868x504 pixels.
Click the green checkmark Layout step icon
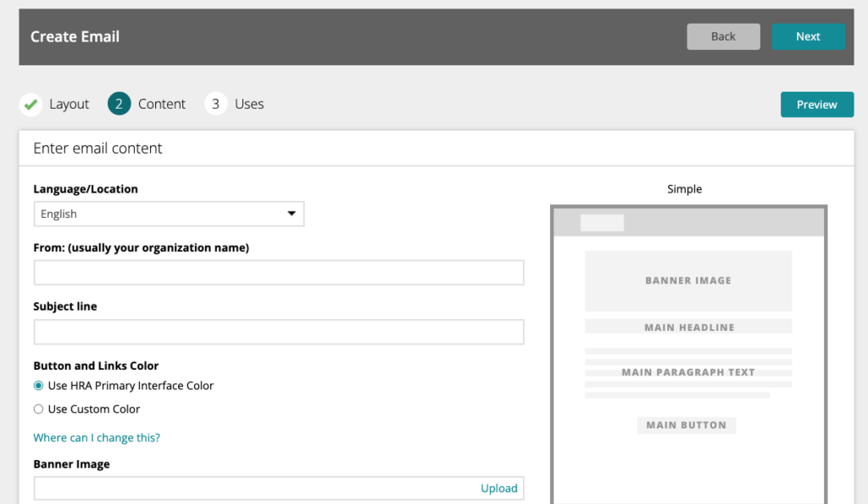31,104
